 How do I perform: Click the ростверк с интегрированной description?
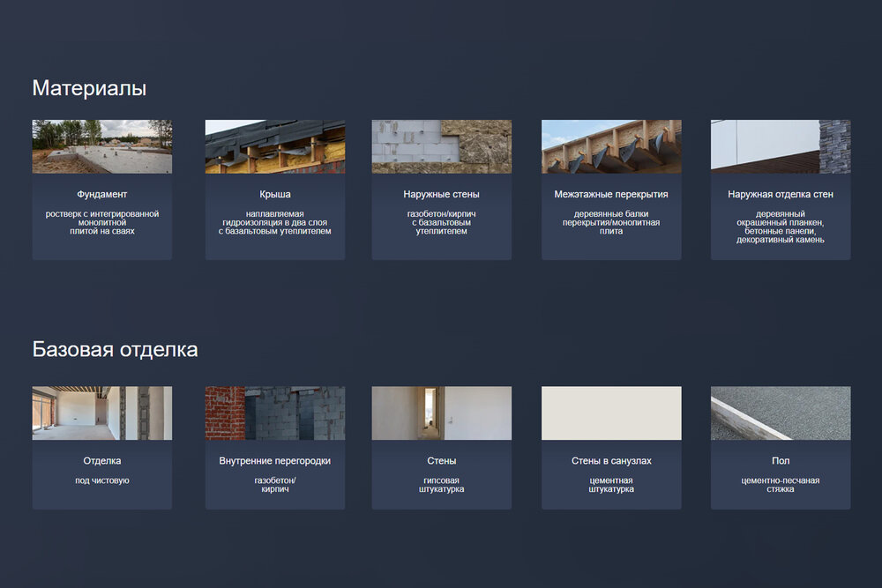tap(101, 223)
